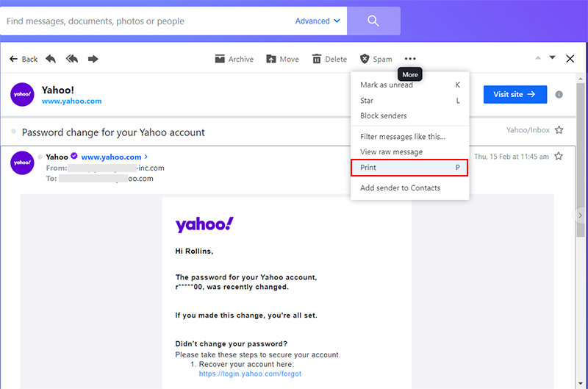The width and height of the screenshot is (588, 389).
Task: Click the More three-dots icon
Action: [410, 59]
